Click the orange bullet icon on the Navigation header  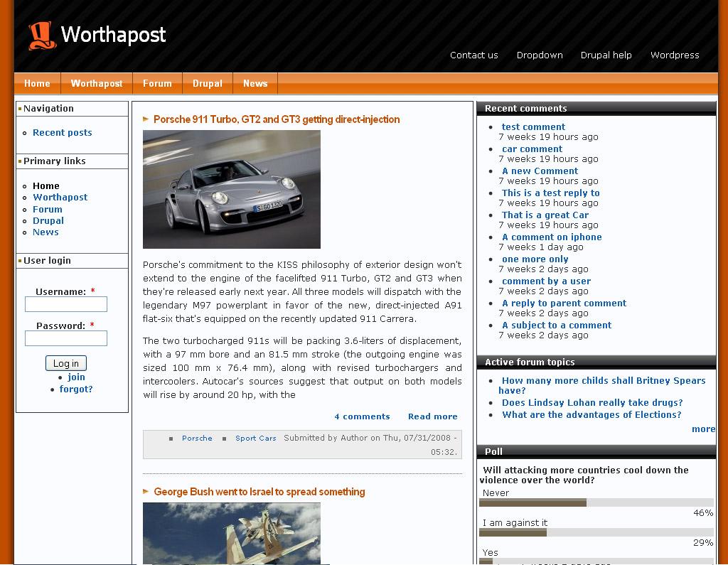point(19,108)
